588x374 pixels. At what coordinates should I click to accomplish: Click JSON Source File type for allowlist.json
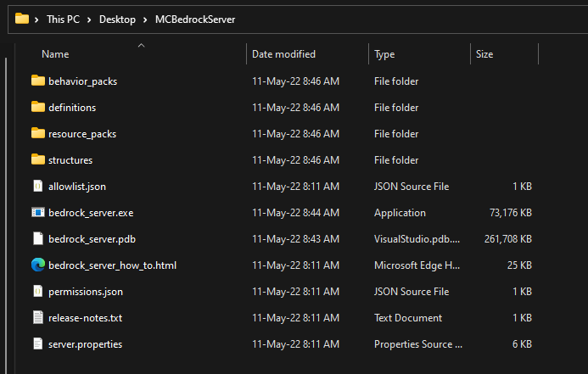click(x=412, y=187)
